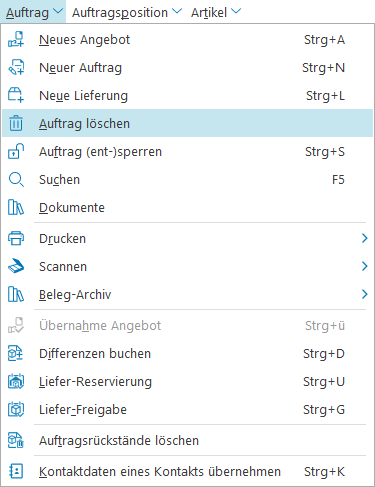Open the Artikel menu
This screenshot has height=487, width=375.
(x=216, y=12)
